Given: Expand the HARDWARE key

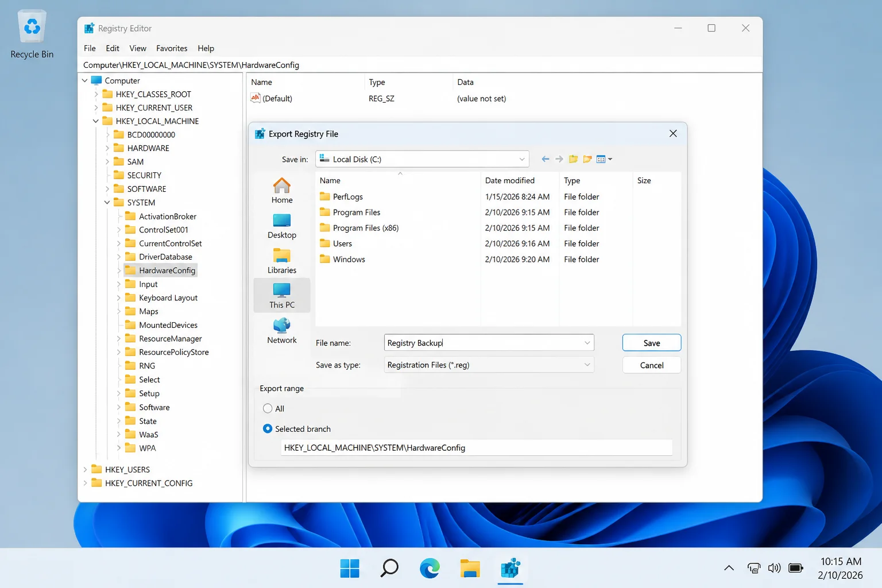Looking at the screenshot, I should (x=107, y=148).
